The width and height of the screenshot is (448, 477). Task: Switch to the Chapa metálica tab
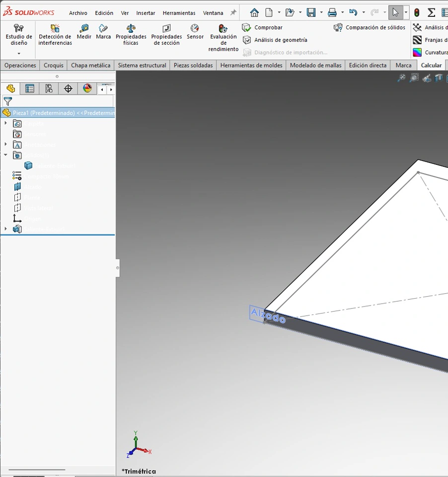click(x=90, y=65)
